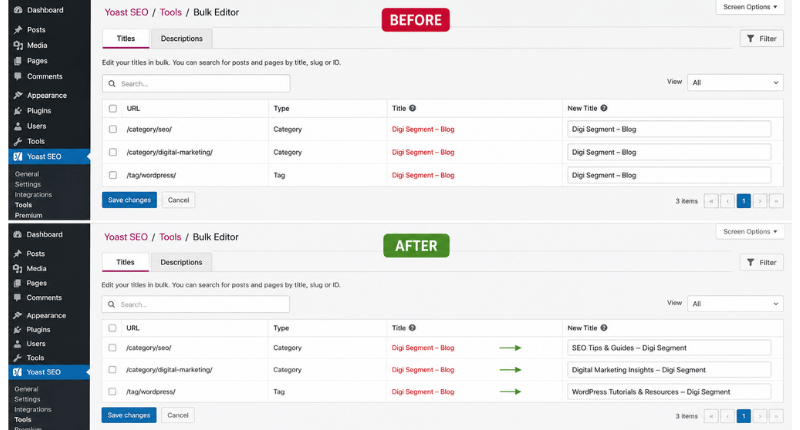
Task: Open Tools wrench icon in BEFORE panel sidebar
Action: (18, 141)
